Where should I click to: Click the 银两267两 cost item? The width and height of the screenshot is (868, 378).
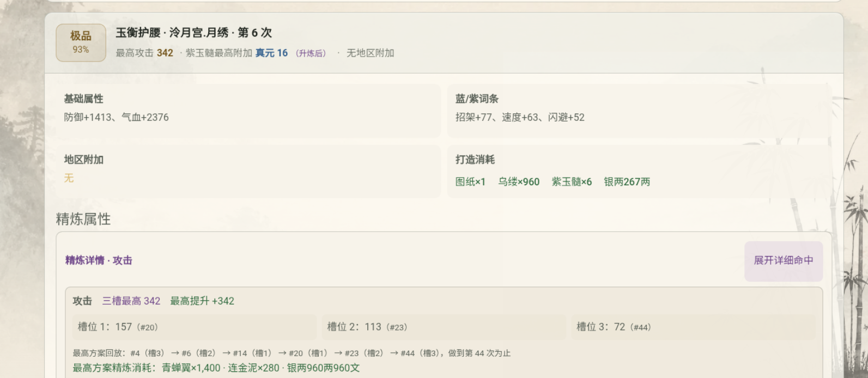pos(627,182)
